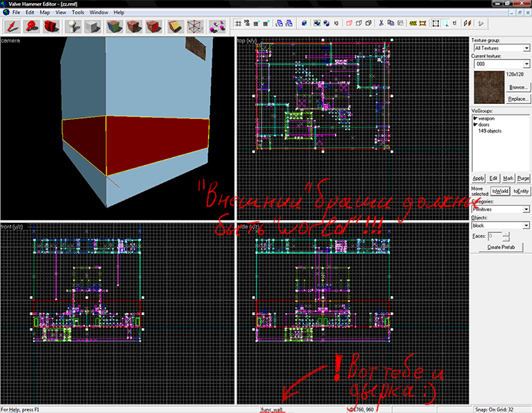Viewport: 532px width, 413px height.
Task: Expand the Objects block dropdown
Action: pyautogui.click(x=526, y=225)
